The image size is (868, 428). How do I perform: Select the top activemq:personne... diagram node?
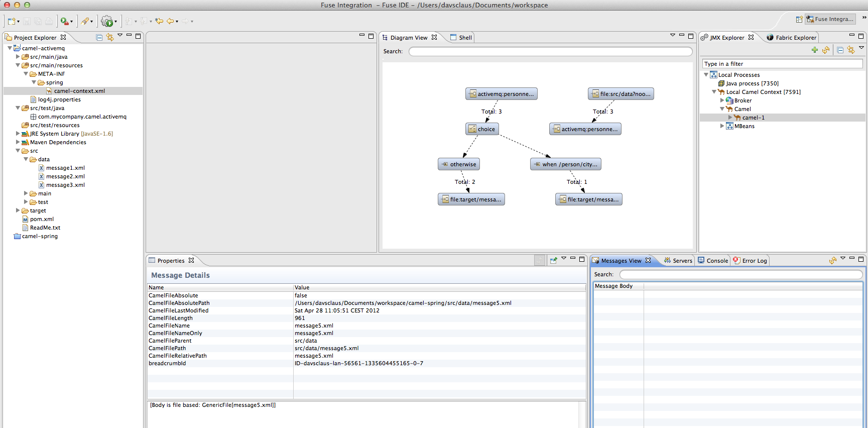click(502, 94)
